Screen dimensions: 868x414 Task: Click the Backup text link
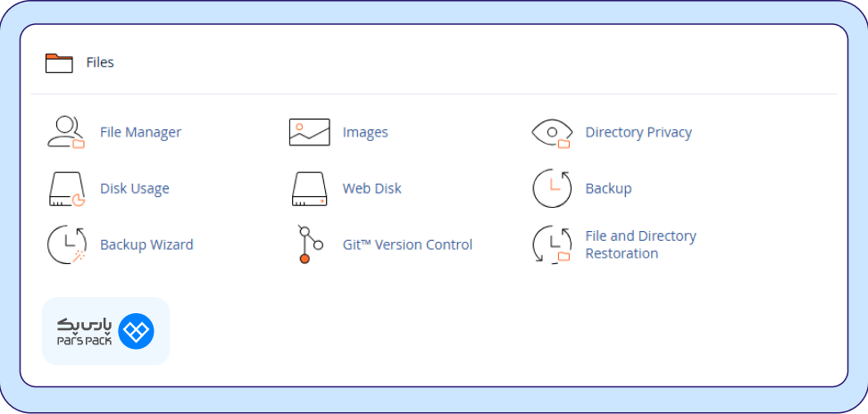[608, 189]
